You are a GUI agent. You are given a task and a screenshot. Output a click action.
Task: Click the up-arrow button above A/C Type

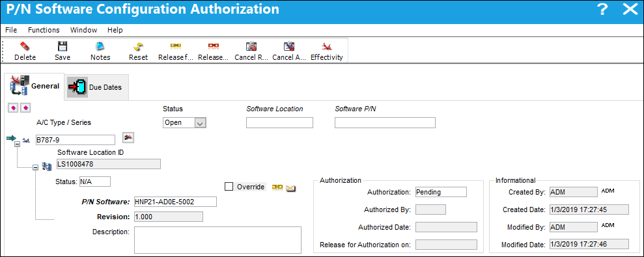[x=25, y=107]
